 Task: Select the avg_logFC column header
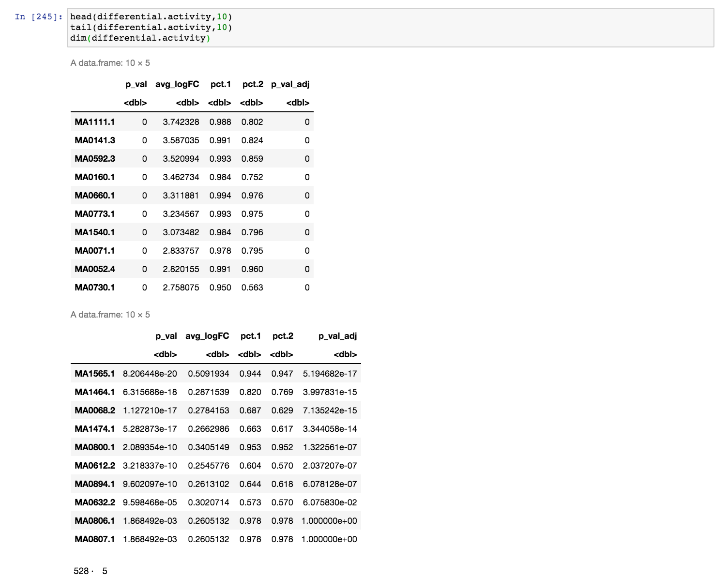[x=178, y=84]
